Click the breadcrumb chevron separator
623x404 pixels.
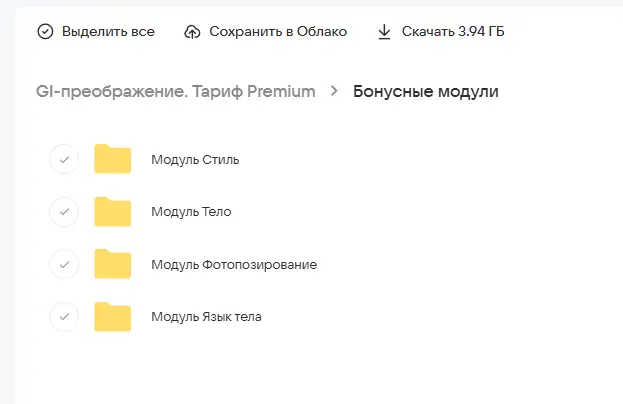click(x=334, y=92)
